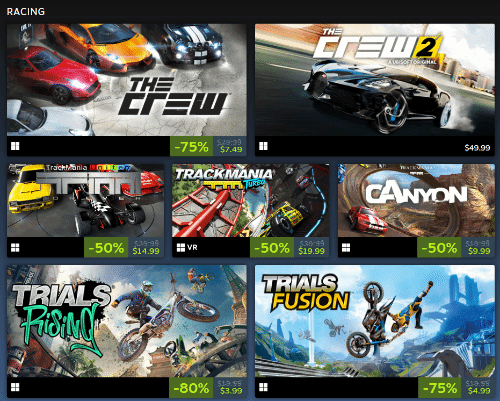The height and width of the screenshot is (401, 500).
Task: Click Windows icon under TrackMania United
Action: 15,248
